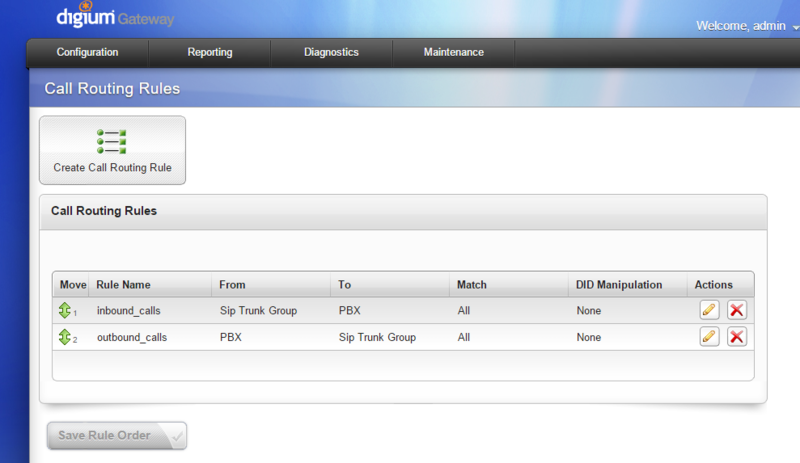This screenshot has height=463, width=800.
Task: Click the DID Manipulation column header
Action: click(619, 285)
